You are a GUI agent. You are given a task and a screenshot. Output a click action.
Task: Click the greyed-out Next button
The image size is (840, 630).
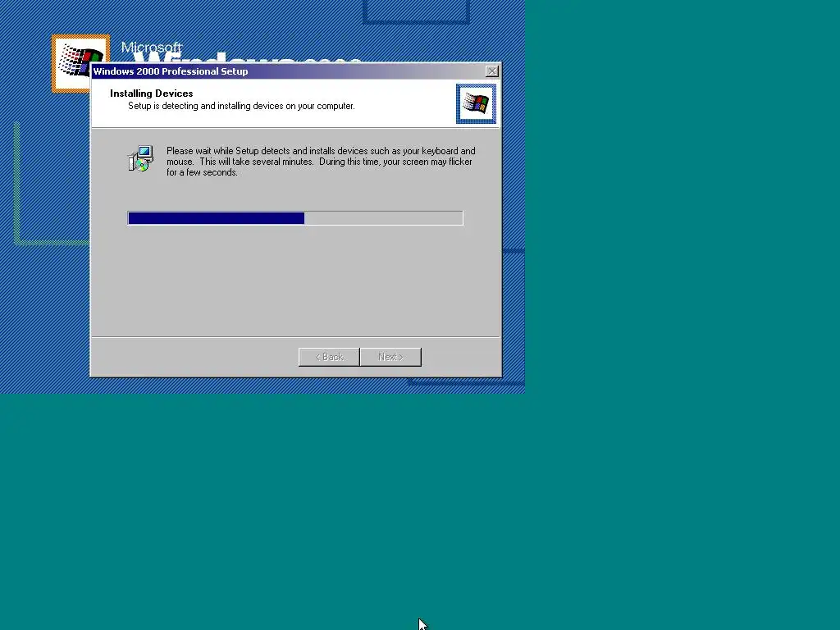click(390, 357)
